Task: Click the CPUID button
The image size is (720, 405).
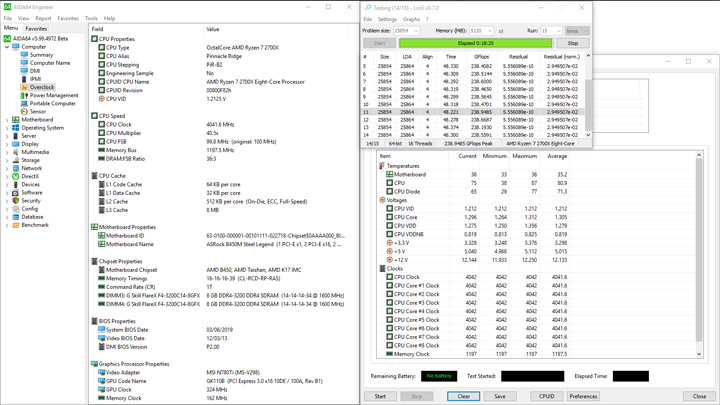Action: click(546, 396)
